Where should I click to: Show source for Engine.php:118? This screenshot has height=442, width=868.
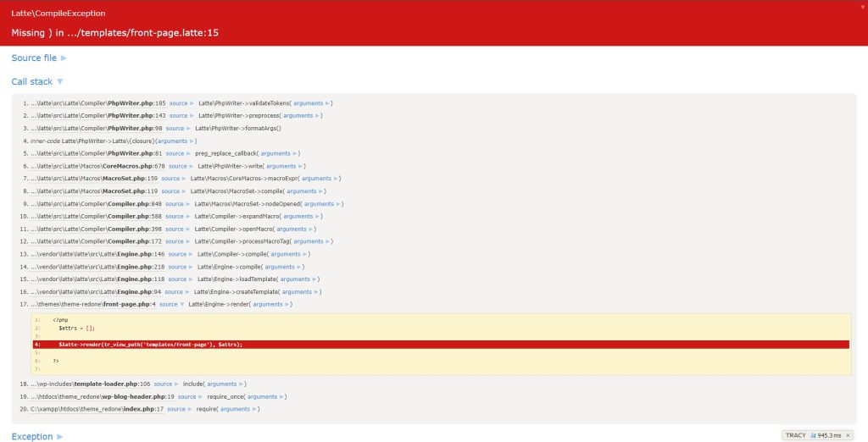coord(181,279)
